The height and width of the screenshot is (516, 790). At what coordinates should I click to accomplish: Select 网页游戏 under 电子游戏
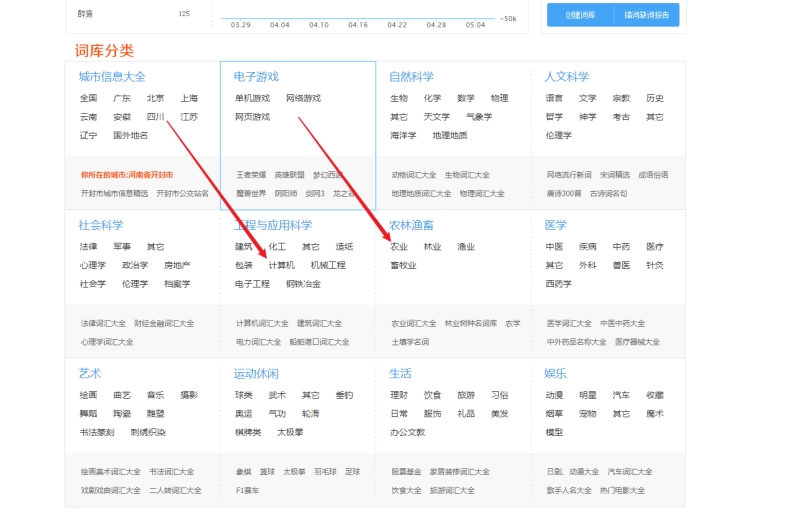252,117
